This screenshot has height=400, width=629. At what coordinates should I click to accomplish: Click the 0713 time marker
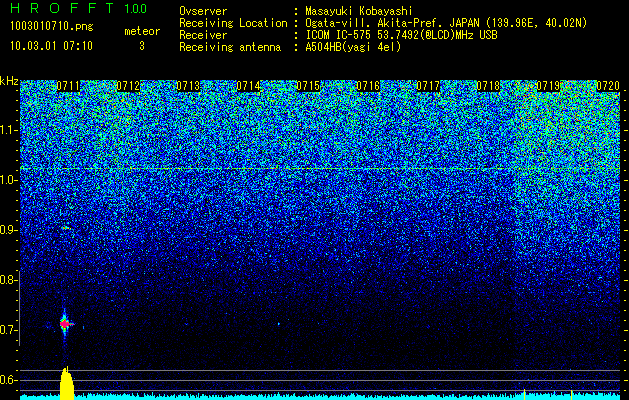(188, 86)
